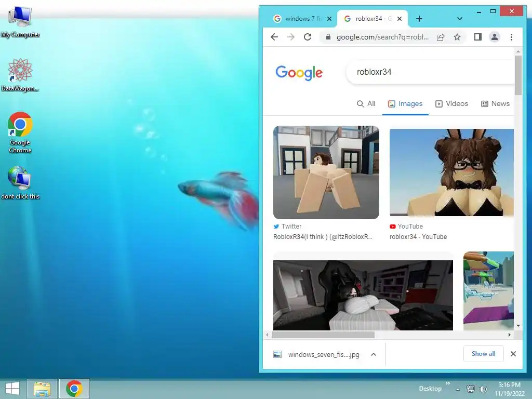The width and height of the screenshot is (532, 399).
Task: Focus the Google search box
Action: [430, 72]
